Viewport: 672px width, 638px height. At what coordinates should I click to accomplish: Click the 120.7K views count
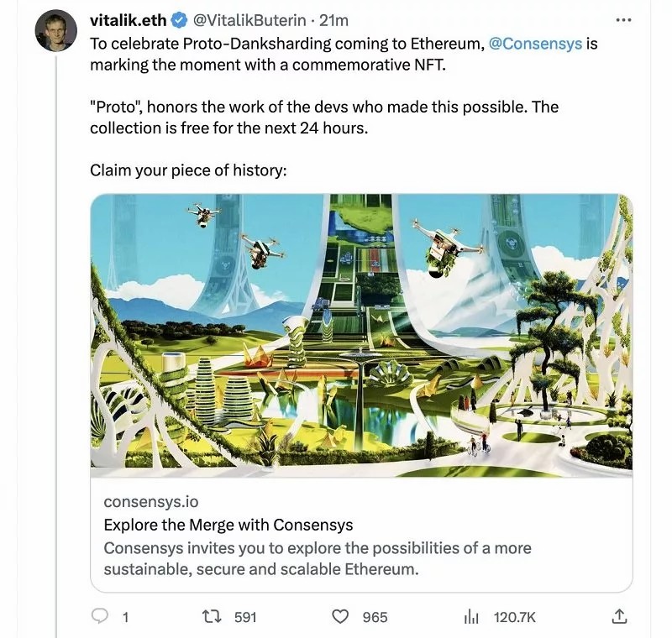515,617
